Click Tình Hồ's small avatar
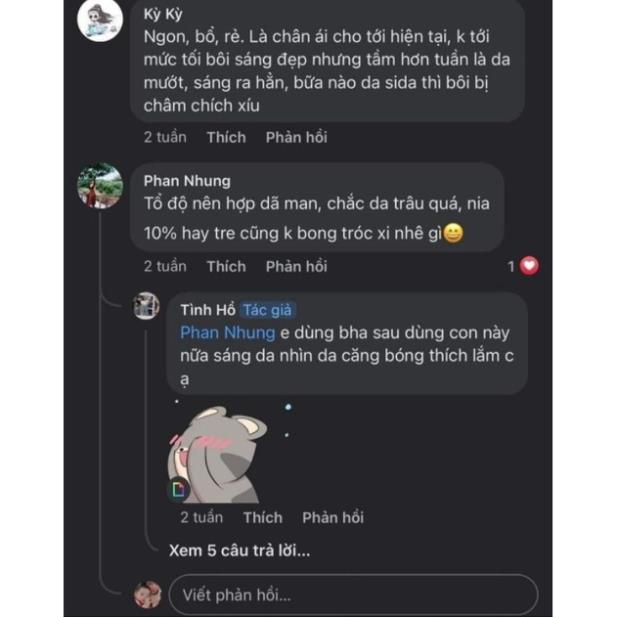The height and width of the screenshot is (617, 617). [x=147, y=306]
